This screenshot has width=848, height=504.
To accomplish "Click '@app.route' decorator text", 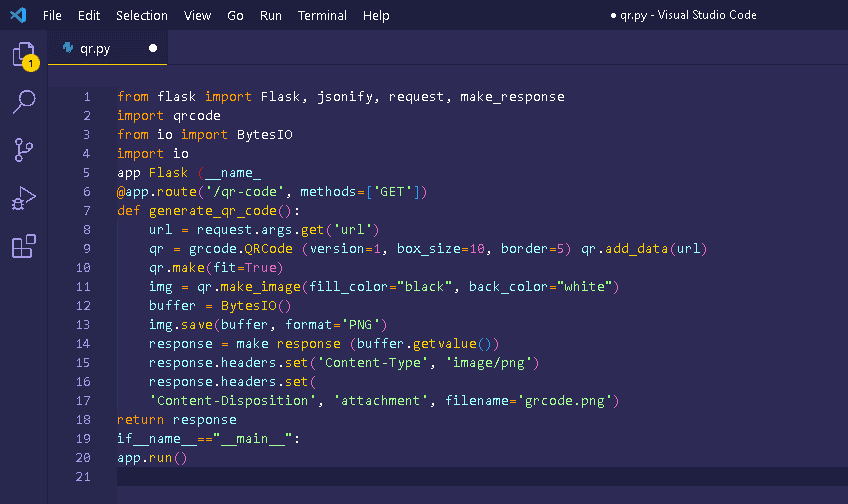I will coord(157,192).
